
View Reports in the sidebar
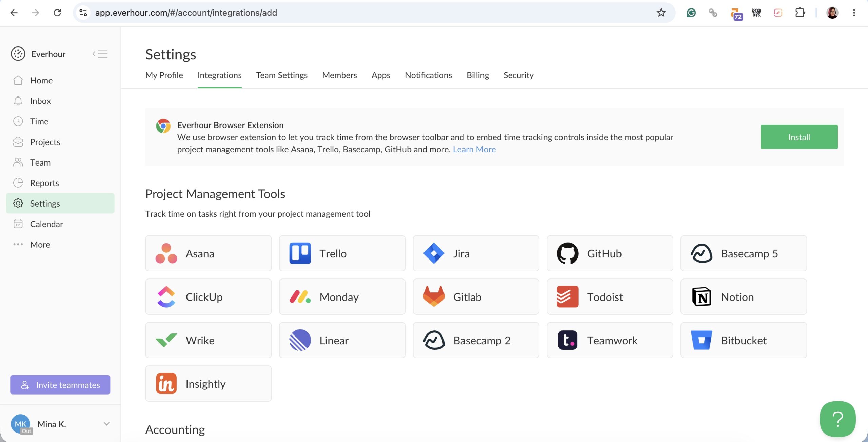[60, 183]
